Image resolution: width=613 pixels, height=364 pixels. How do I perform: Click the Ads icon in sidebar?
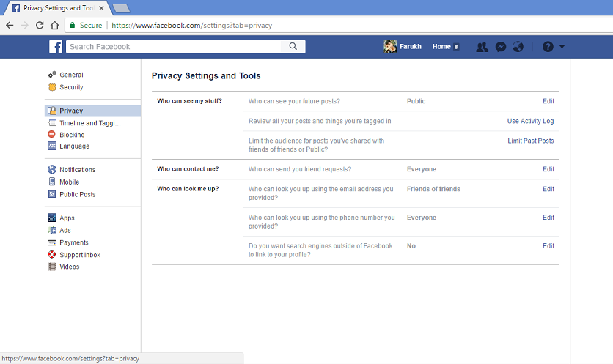pyautogui.click(x=52, y=230)
